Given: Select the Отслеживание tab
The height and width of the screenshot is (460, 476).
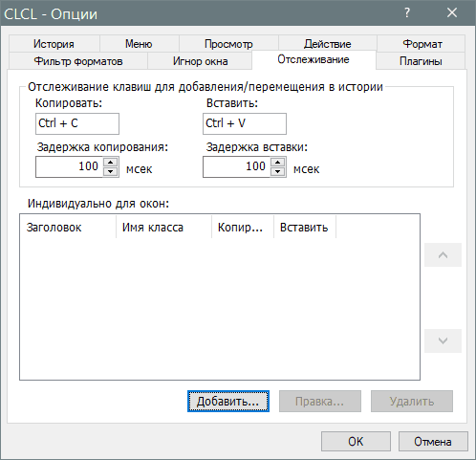Looking at the screenshot, I should (x=314, y=59).
